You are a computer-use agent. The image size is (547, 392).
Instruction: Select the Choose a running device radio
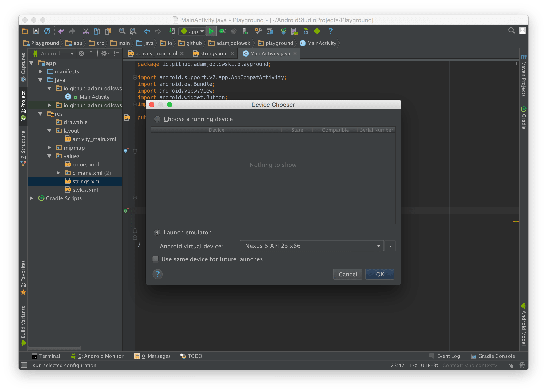157,119
